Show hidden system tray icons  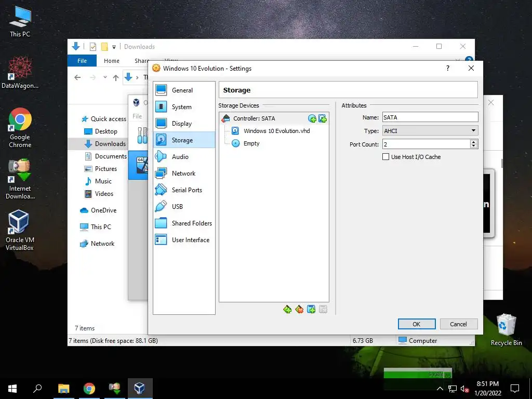click(440, 389)
